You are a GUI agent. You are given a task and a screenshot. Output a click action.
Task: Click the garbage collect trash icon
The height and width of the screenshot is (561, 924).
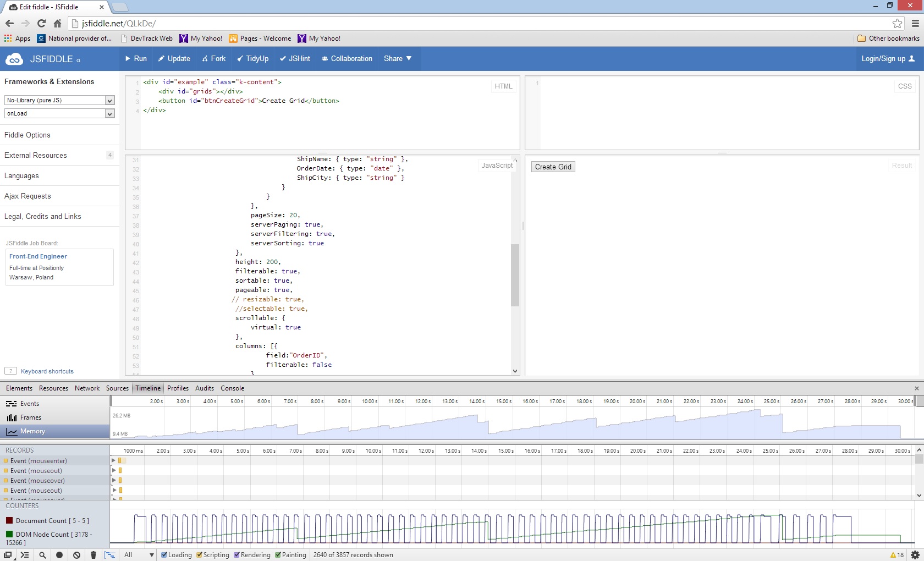point(93,555)
